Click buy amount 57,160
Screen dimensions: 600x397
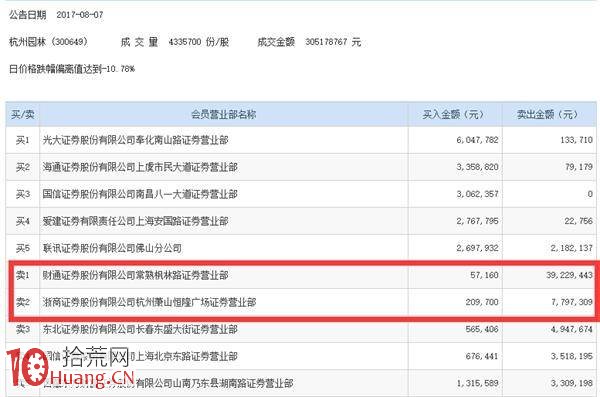pyautogui.click(x=484, y=275)
